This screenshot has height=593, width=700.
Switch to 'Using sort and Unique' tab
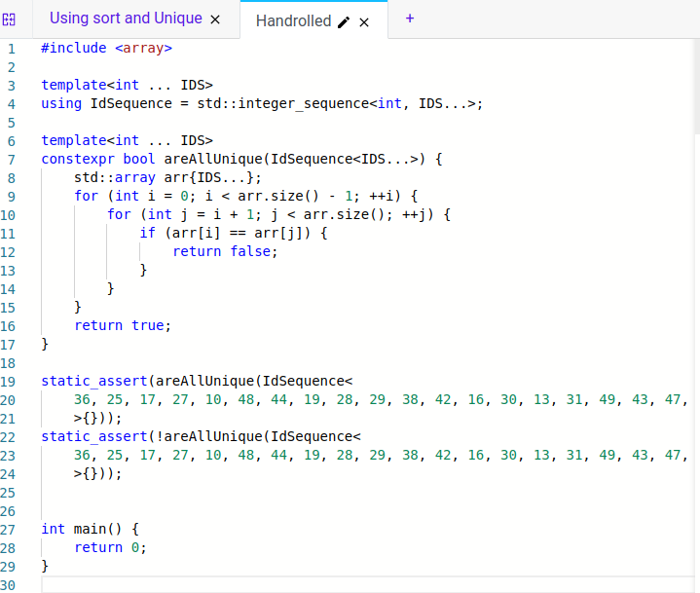point(126,19)
